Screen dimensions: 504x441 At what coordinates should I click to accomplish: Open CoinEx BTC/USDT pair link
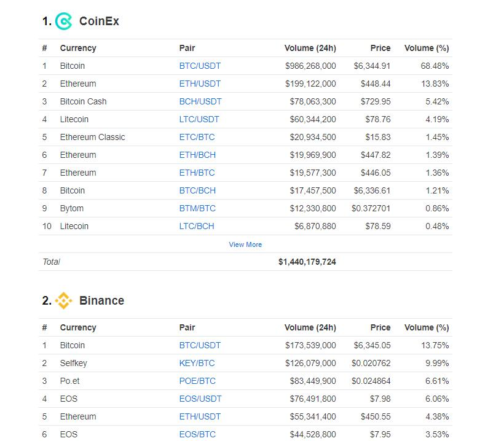pos(200,66)
